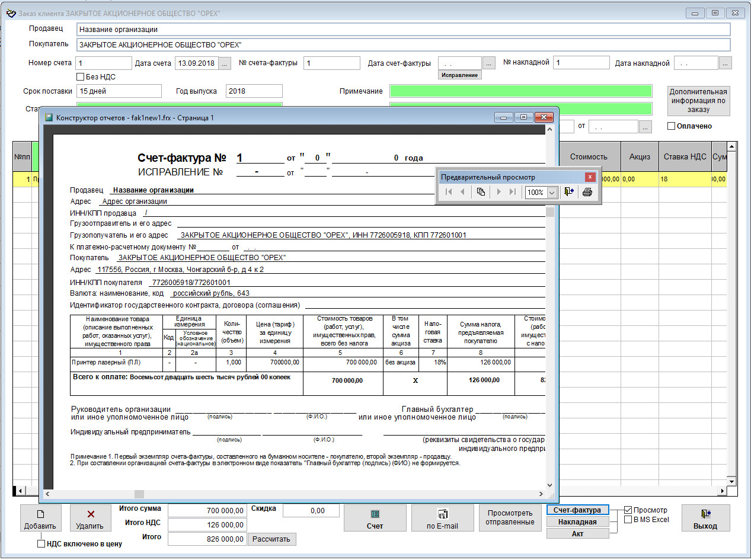Send the order via по E-mail button
The image size is (751, 560).
pyautogui.click(x=442, y=519)
